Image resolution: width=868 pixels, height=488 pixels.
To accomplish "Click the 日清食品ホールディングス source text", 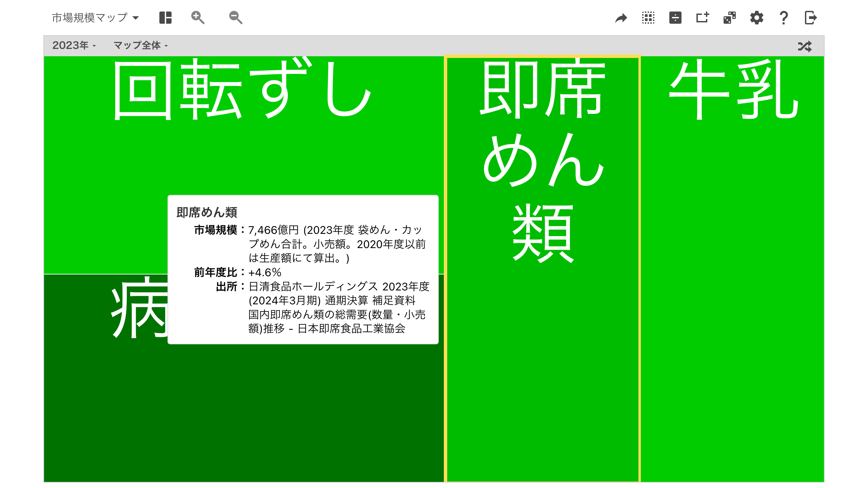I will tap(313, 287).
